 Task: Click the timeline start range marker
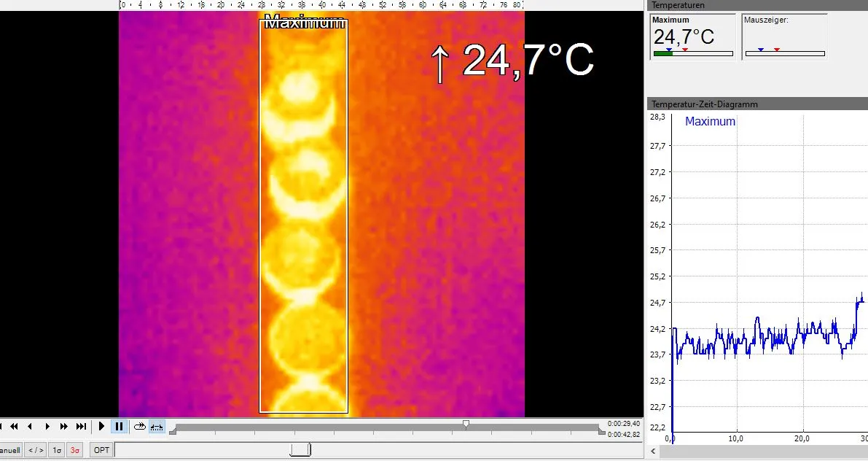[173, 433]
